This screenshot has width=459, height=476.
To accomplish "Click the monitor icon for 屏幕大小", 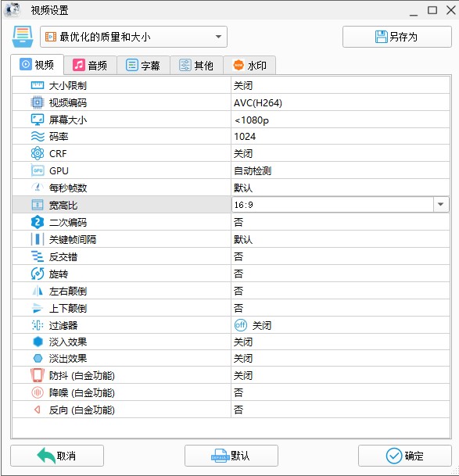I will click(x=38, y=120).
